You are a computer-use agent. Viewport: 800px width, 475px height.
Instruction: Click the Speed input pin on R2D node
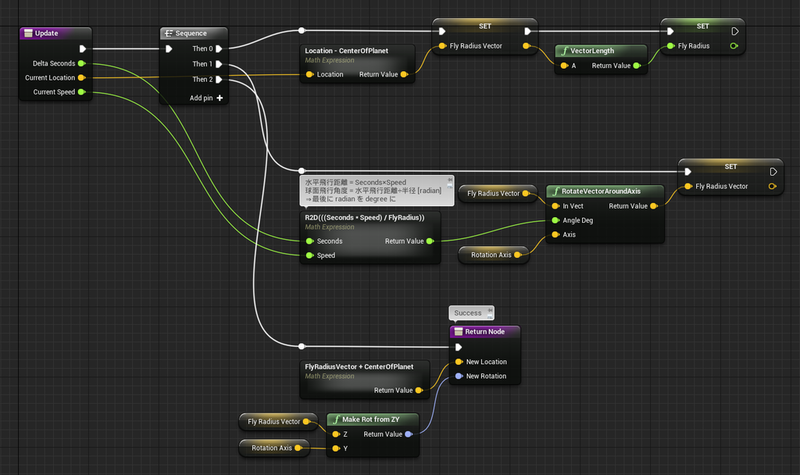[310, 255]
